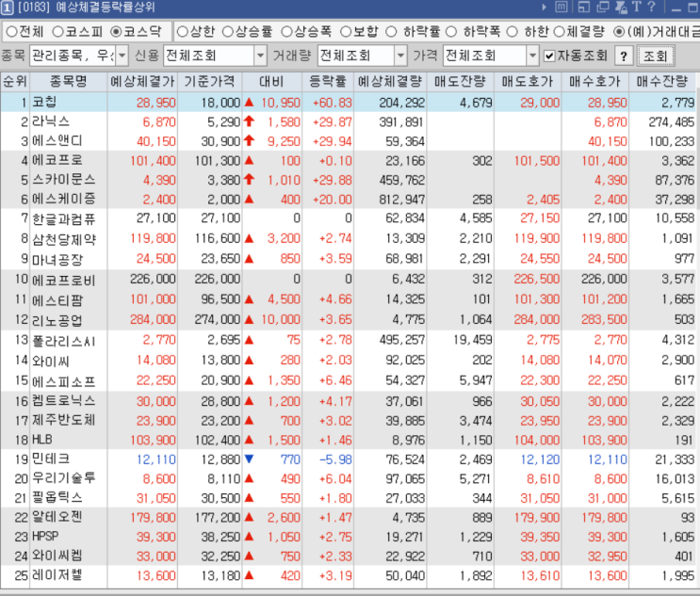The width and height of the screenshot is (700, 596).
Task: Select stock 에스앤디 in the list
Action: pyautogui.click(x=57, y=141)
